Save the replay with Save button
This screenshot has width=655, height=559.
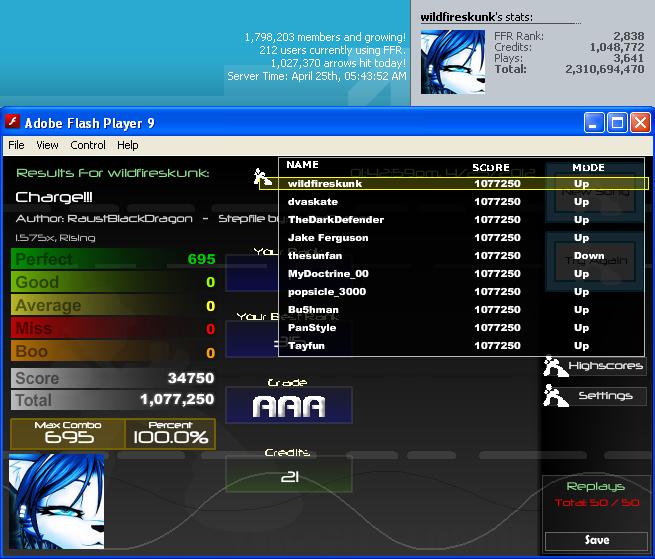[597, 540]
